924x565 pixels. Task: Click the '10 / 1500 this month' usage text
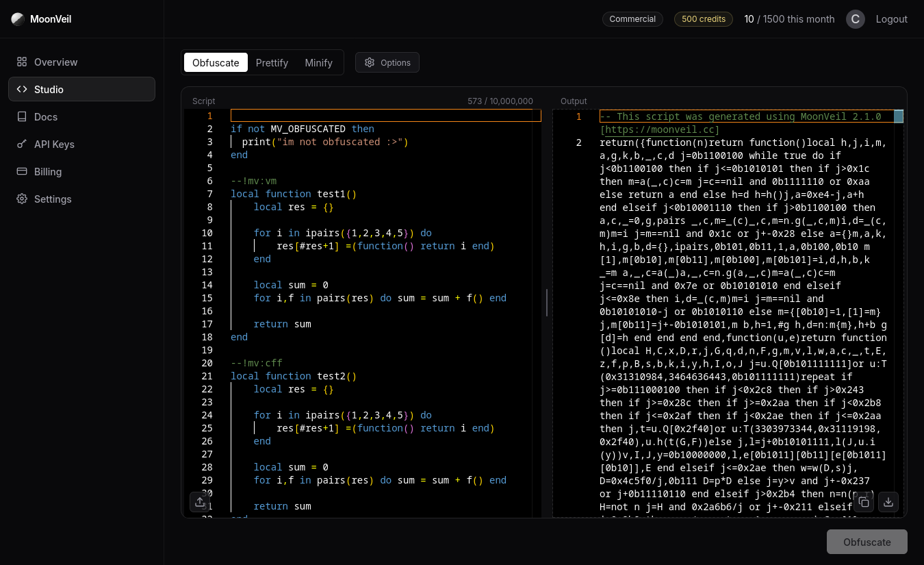pos(790,19)
